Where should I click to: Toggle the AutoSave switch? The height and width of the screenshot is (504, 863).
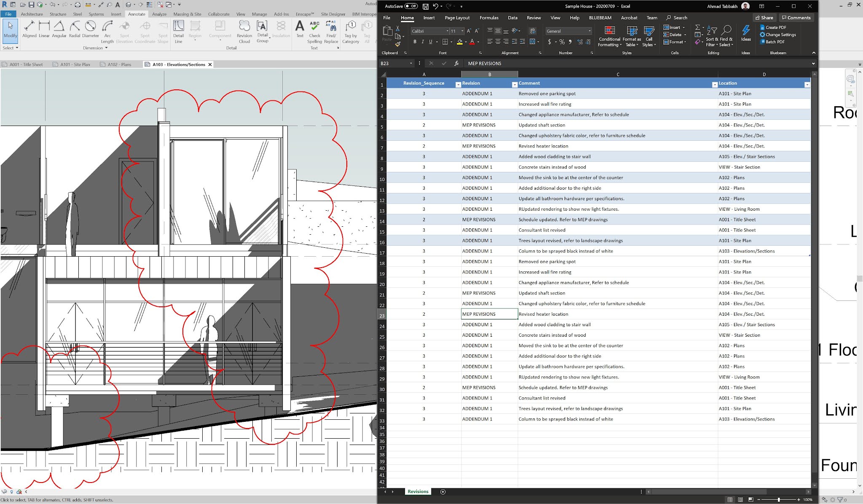point(411,6)
